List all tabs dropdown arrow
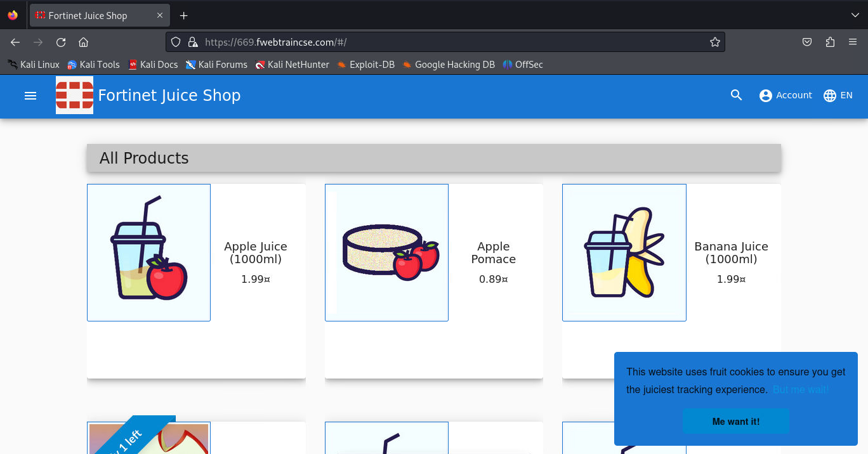This screenshot has width=868, height=454. pyautogui.click(x=854, y=15)
